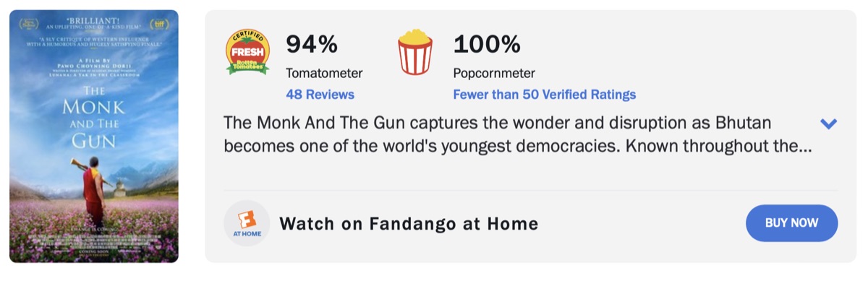
Task: Click the Certified Fresh tomato badge
Action: point(247,52)
